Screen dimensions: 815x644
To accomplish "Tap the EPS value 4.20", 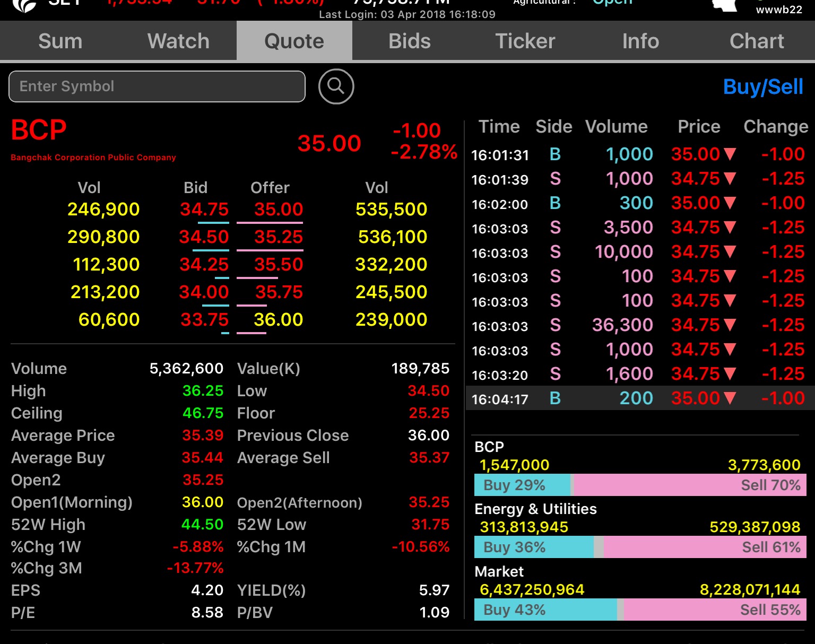I will (x=207, y=590).
